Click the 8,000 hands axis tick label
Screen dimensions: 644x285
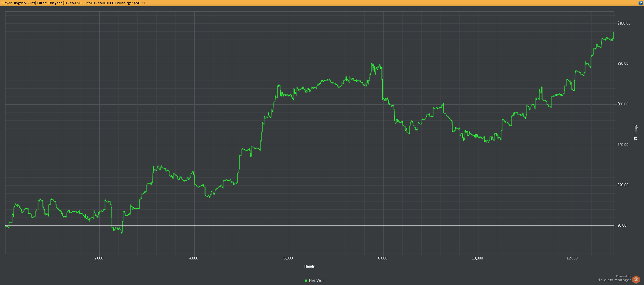[383, 258]
